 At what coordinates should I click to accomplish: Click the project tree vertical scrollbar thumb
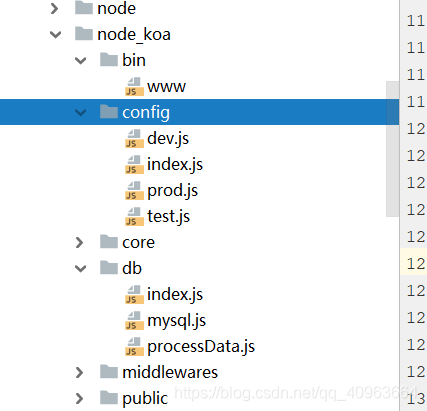click(392, 149)
